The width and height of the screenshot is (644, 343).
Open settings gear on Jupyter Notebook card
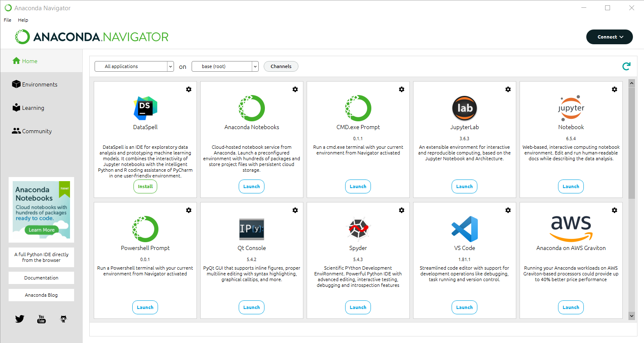point(615,89)
